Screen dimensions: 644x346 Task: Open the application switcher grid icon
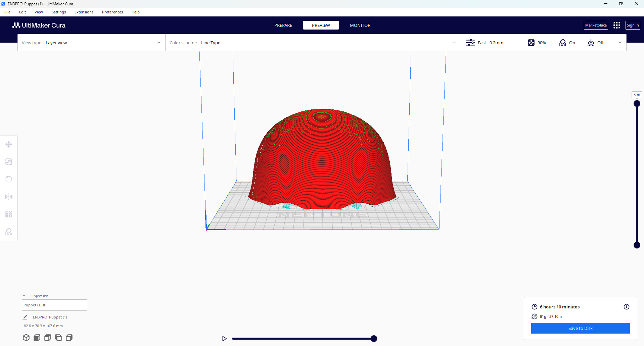pyautogui.click(x=617, y=25)
